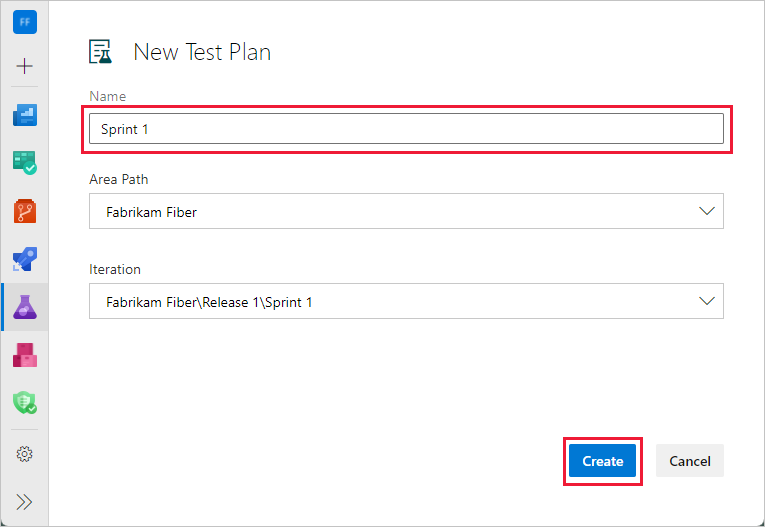Select the Test Plans flask icon
Screen dimensions: 765x527
tap(25, 307)
